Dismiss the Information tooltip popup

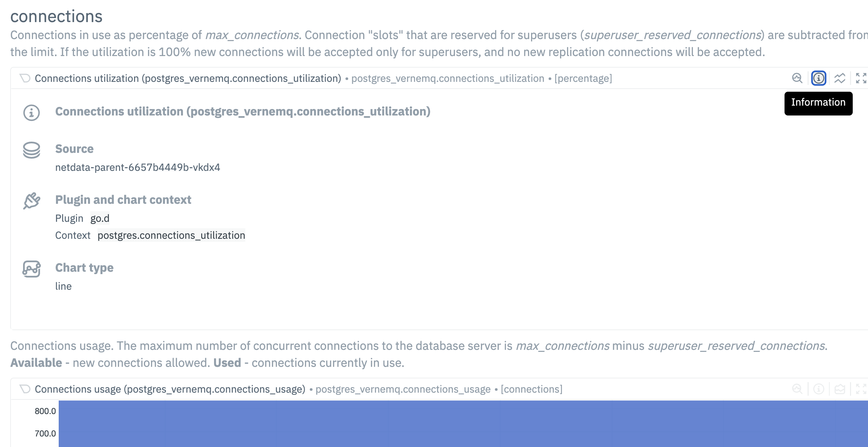[818, 102]
